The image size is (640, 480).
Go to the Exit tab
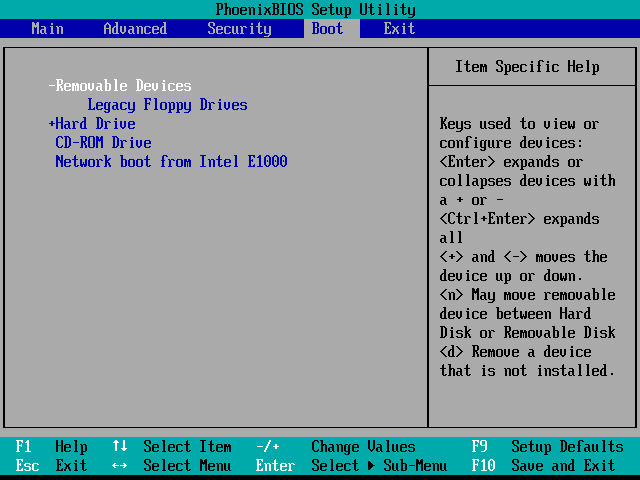(399, 29)
